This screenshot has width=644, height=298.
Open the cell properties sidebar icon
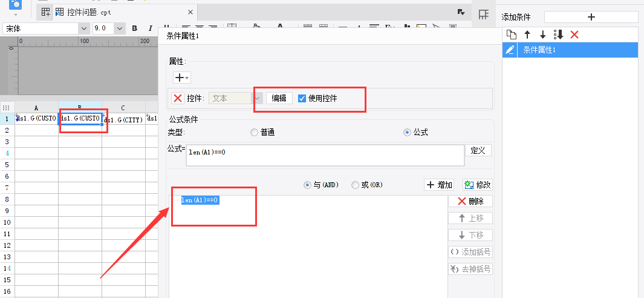(x=484, y=15)
